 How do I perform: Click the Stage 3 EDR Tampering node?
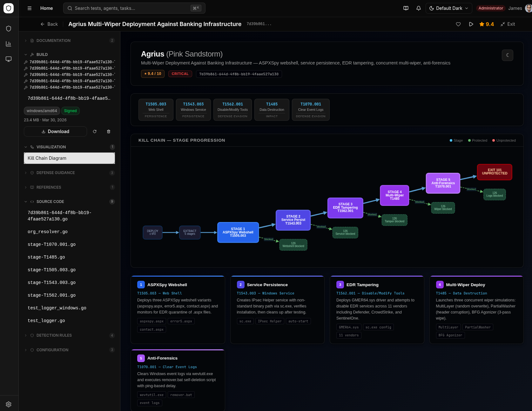pos(345,208)
